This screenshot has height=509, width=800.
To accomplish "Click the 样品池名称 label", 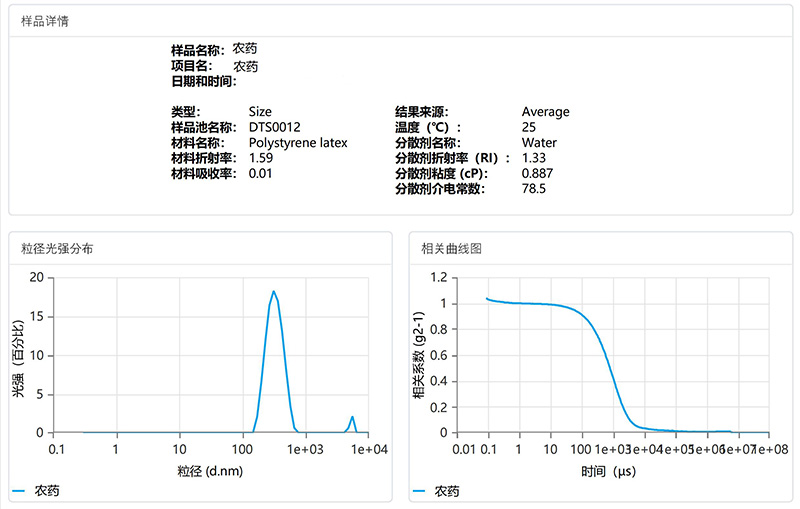I will coord(204,127).
